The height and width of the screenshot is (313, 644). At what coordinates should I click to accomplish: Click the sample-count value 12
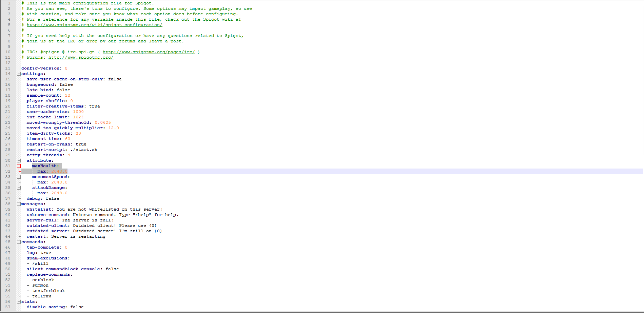67,95
